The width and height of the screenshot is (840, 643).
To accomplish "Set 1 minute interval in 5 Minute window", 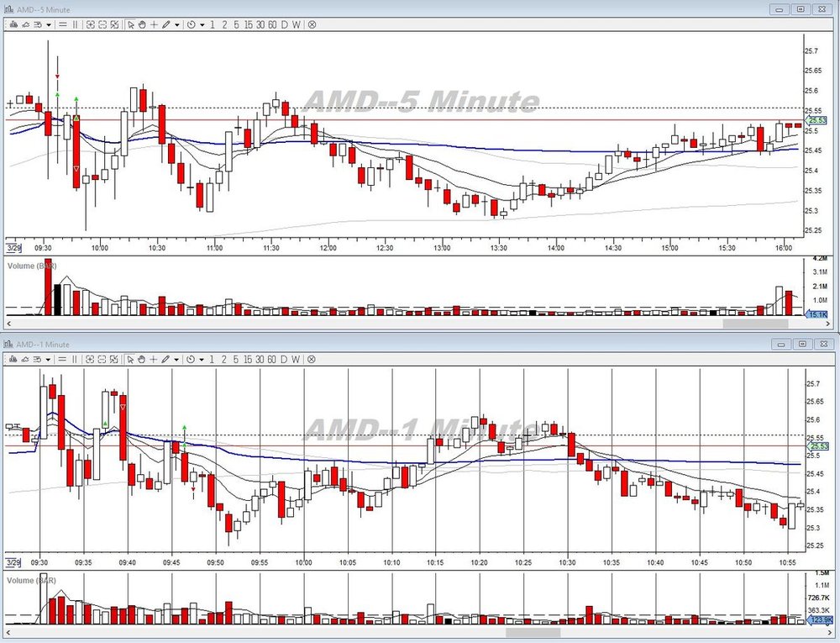I will [213, 24].
